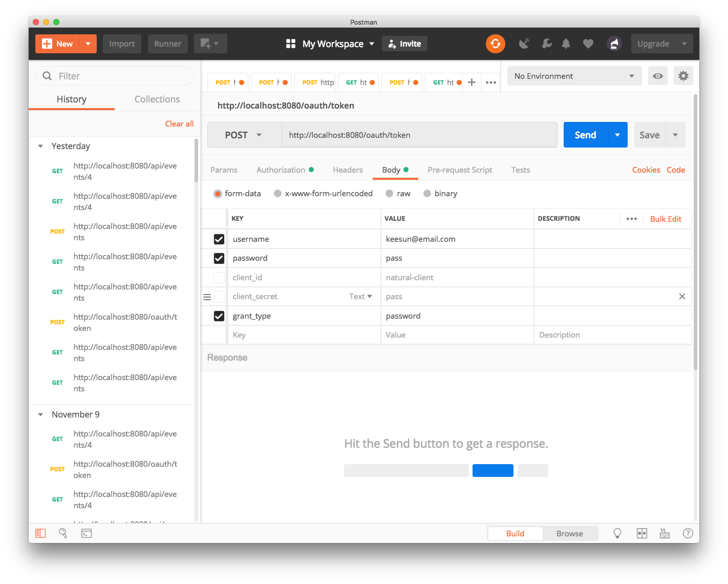This screenshot has width=728, height=584.
Task: Click the empty Key field in last row
Action: click(x=304, y=335)
